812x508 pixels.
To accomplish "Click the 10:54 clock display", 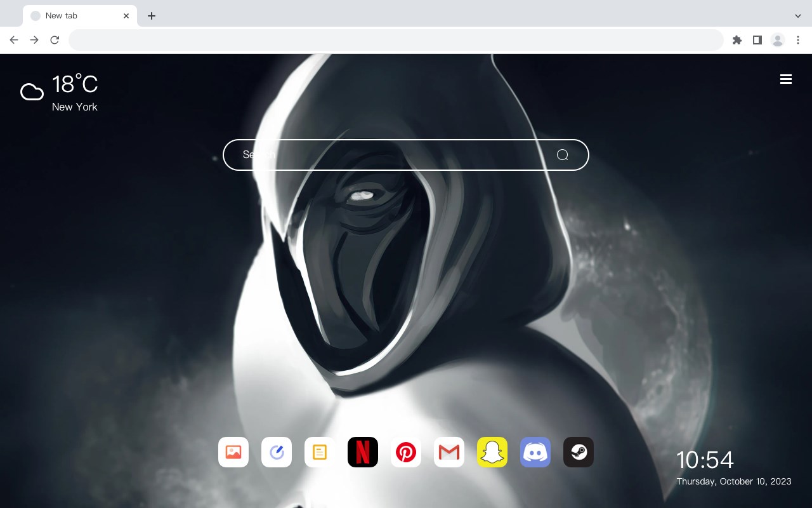I will [705, 460].
